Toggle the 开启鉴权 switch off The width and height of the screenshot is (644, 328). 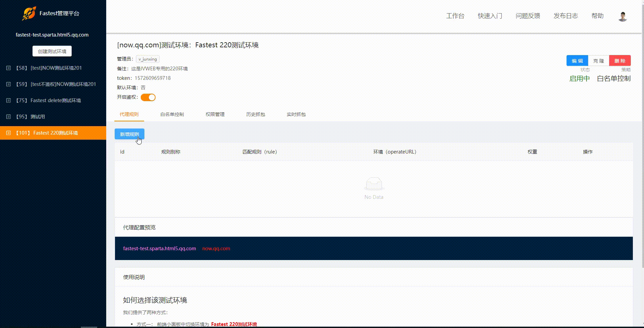pos(148,97)
